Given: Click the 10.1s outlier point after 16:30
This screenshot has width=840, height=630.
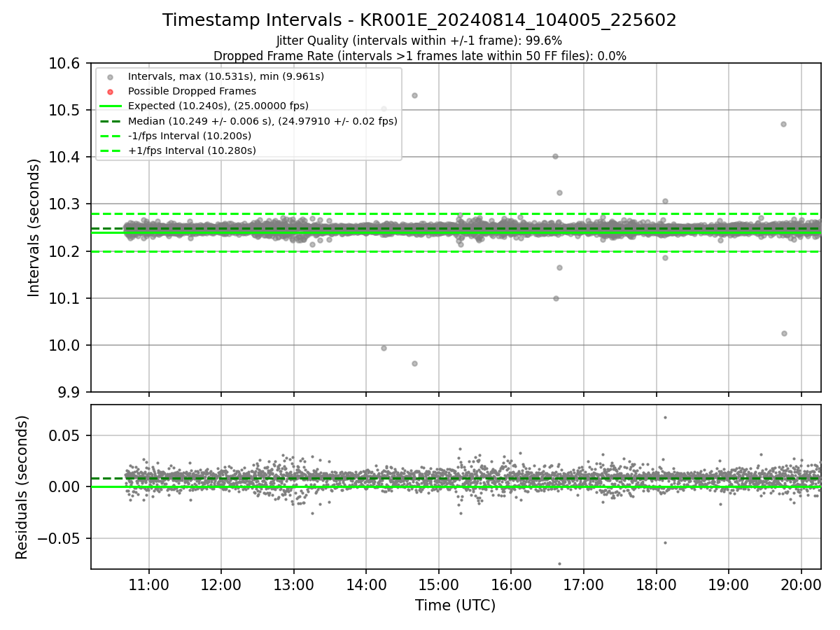Looking at the screenshot, I should tap(556, 298).
